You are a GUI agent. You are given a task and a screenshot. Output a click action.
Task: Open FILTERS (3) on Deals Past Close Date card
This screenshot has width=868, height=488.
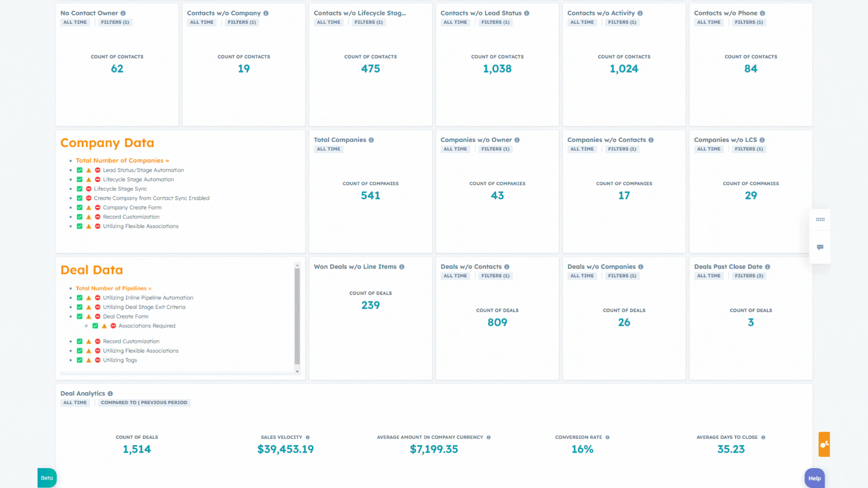coord(749,276)
